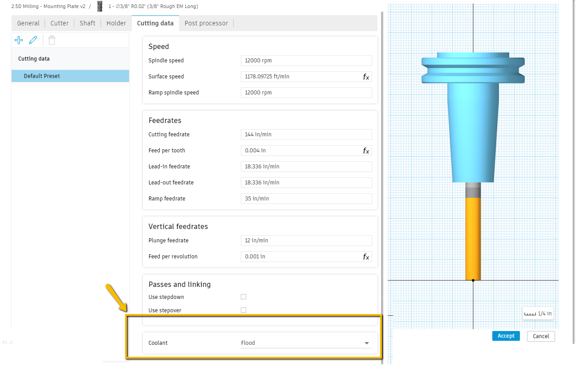Enable the Use stepdown option

tap(243, 296)
